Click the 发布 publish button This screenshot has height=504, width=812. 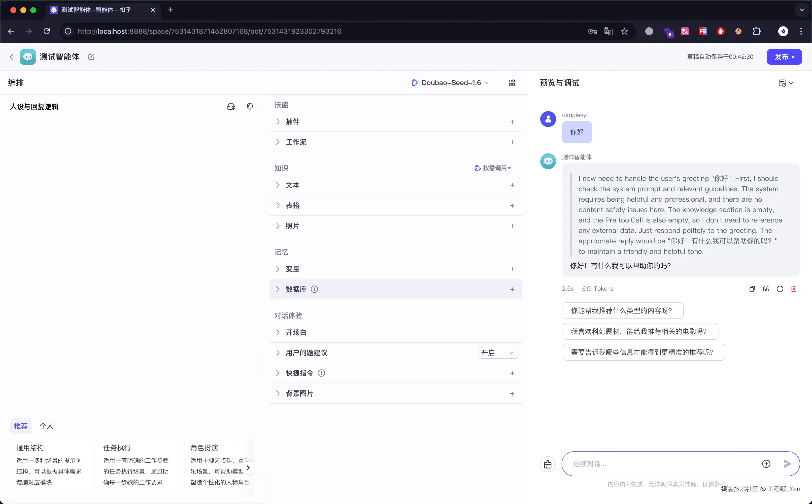(784, 57)
